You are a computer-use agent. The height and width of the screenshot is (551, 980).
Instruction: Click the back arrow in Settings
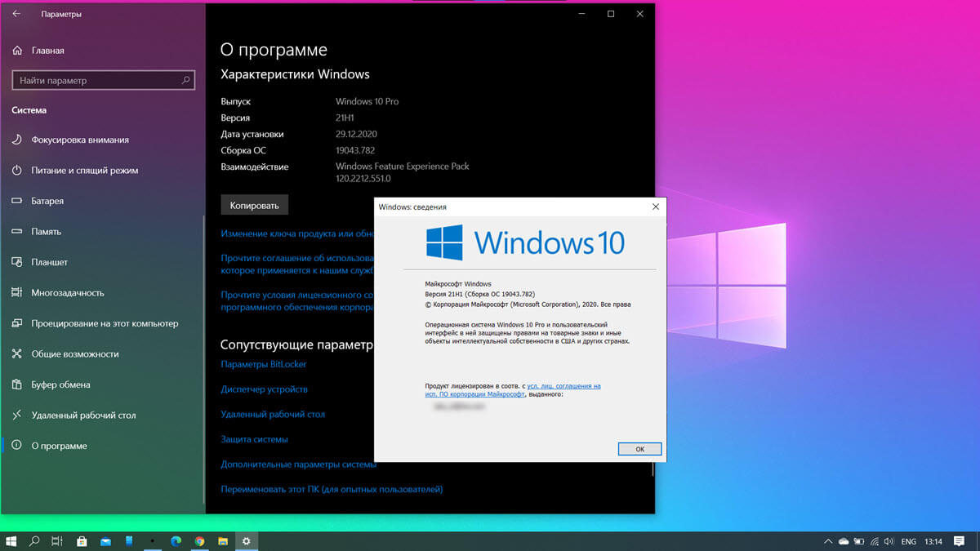[17, 14]
